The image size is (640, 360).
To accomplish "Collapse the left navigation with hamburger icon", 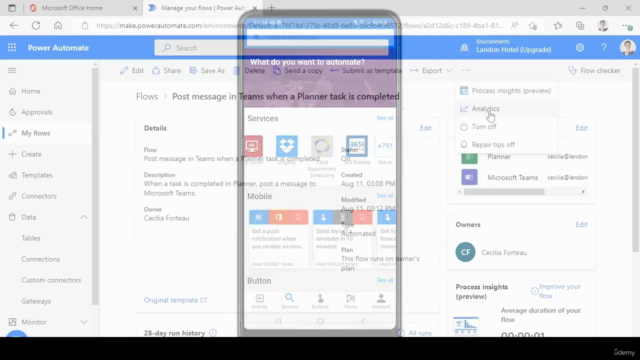I will click(x=12, y=71).
